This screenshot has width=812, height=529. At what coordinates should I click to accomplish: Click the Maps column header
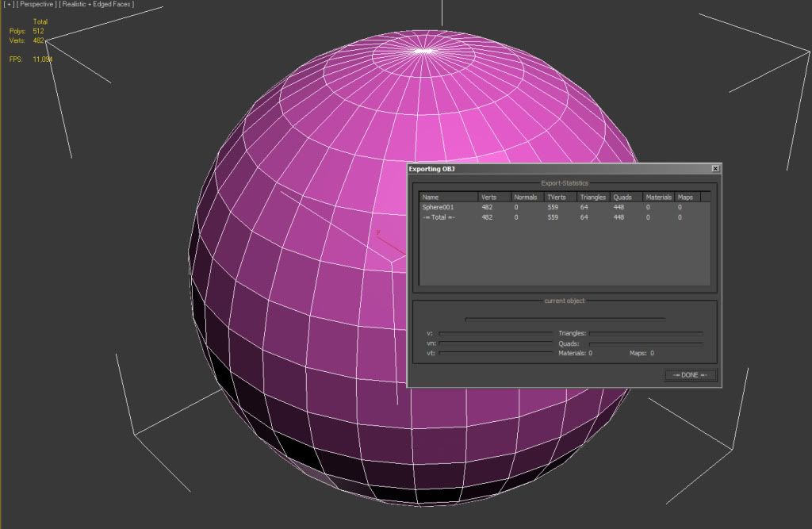tap(685, 197)
